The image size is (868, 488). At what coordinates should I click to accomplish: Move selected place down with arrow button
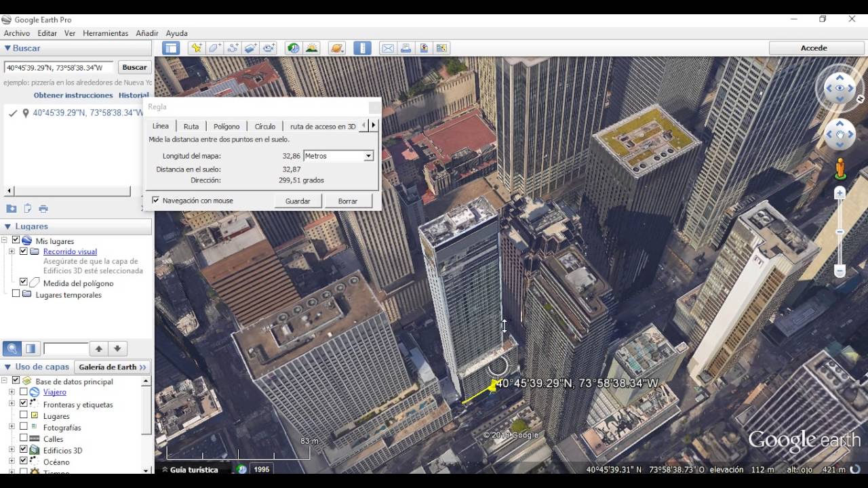pos(117,348)
